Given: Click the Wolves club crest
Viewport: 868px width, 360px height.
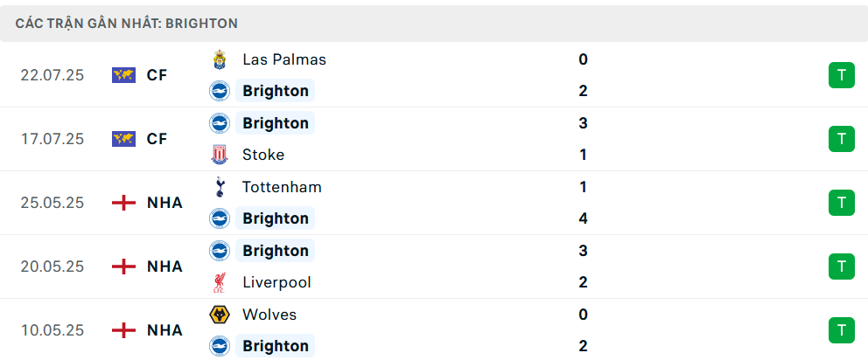Looking at the screenshot, I should [220, 315].
